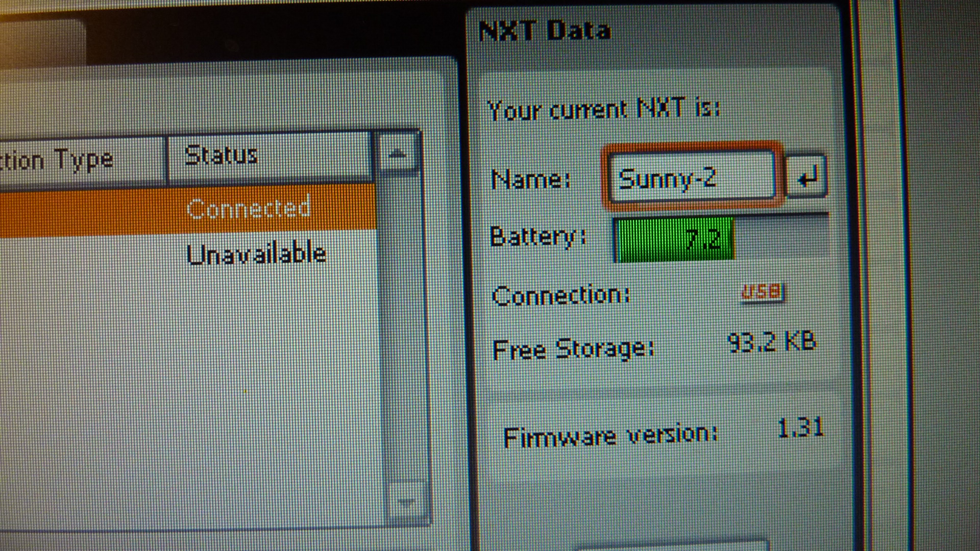
Task: Select the Unavailable row in the list
Action: [x=255, y=254]
